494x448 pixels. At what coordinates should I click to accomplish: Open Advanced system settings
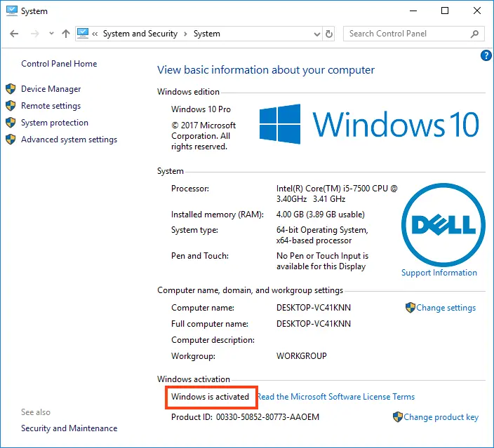click(x=69, y=140)
